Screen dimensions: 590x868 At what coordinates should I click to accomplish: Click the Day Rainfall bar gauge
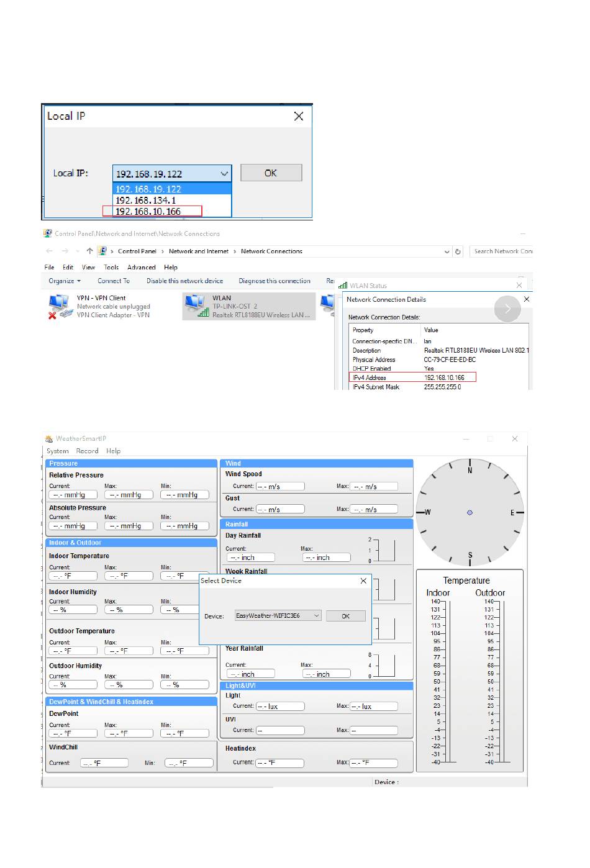(x=385, y=550)
